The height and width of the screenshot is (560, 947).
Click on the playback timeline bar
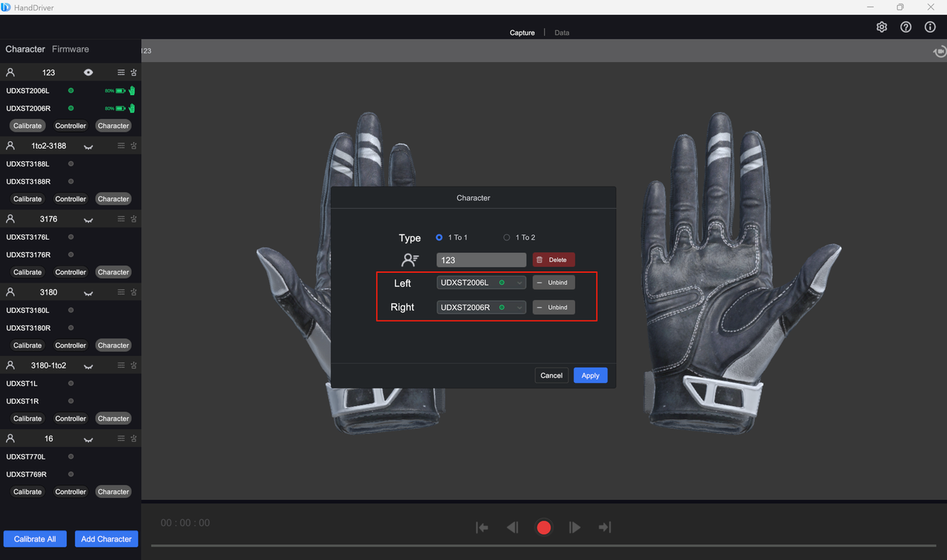[x=544, y=546]
